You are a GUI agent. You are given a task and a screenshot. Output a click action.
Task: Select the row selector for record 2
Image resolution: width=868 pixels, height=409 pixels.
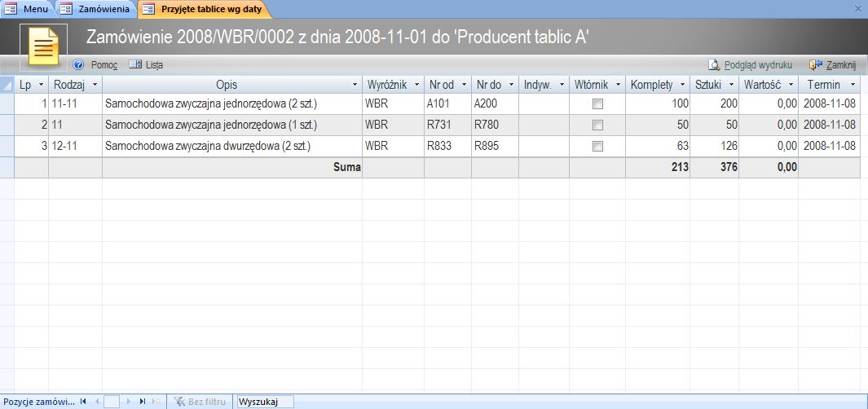tap(7, 125)
